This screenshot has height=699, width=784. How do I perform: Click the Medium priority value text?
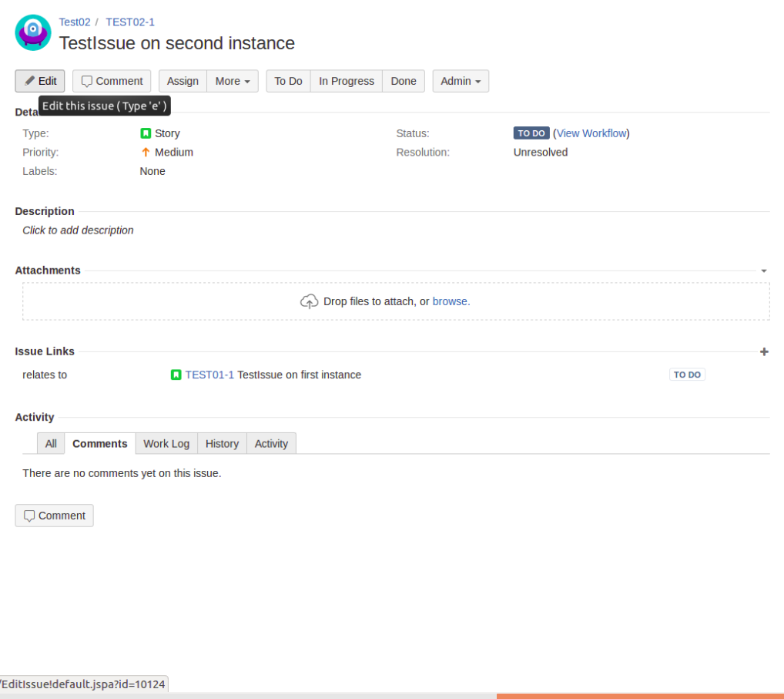tap(174, 152)
